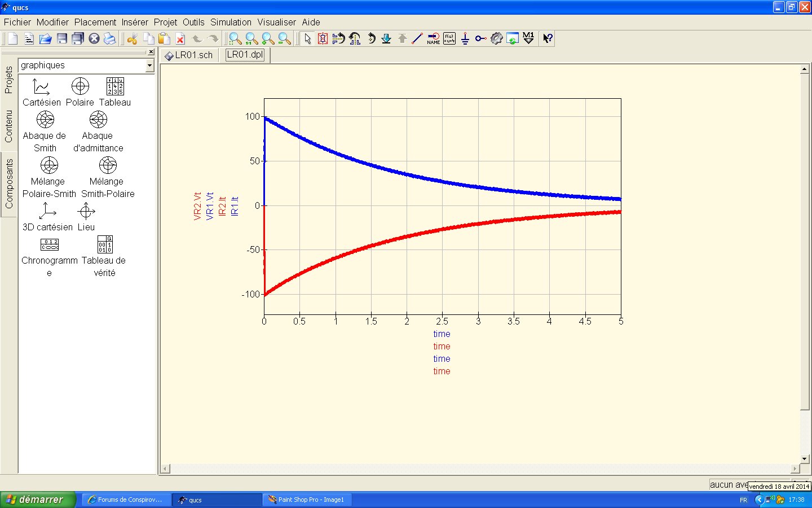
Task: Open the Visualiser menu
Action: coord(276,22)
